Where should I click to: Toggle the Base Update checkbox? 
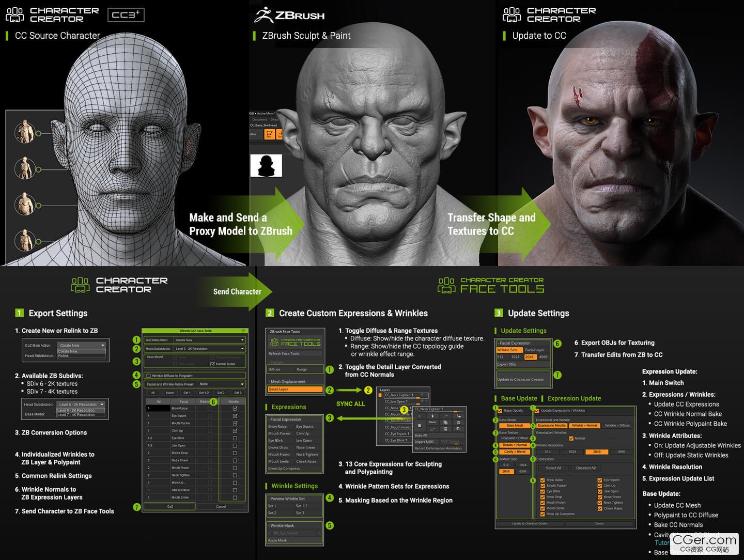(x=500, y=411)
